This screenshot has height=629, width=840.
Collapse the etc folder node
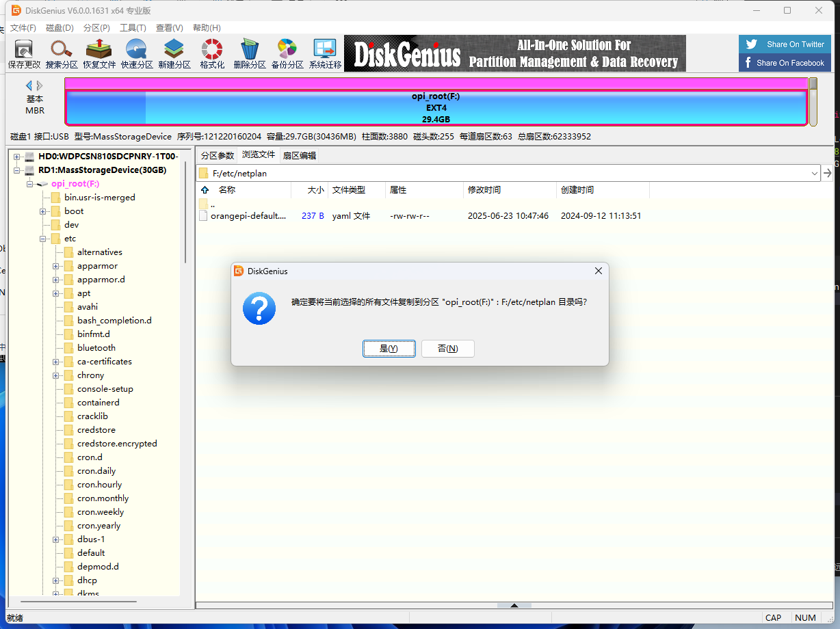(x=43, y=239)
